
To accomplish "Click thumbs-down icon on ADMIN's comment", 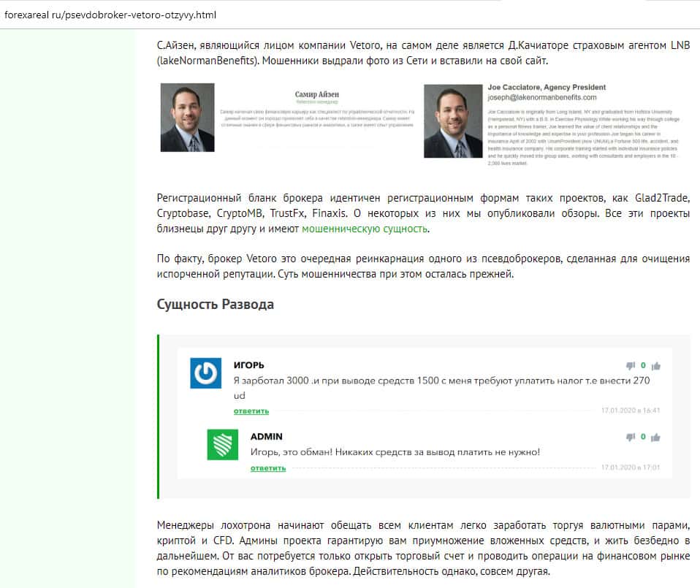I will 631,438.
